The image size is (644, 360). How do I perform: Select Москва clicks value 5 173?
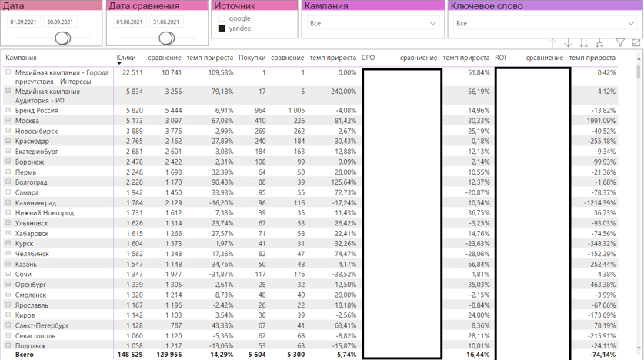click(x=135, y=121)
